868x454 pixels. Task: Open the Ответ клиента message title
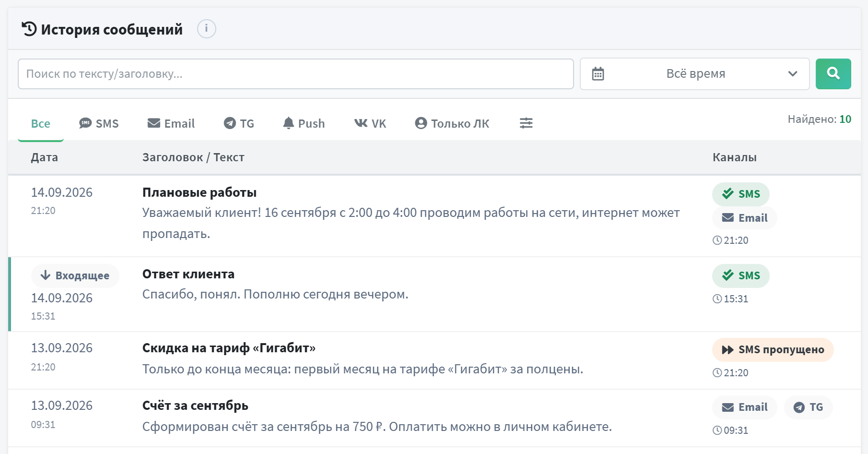188,274
